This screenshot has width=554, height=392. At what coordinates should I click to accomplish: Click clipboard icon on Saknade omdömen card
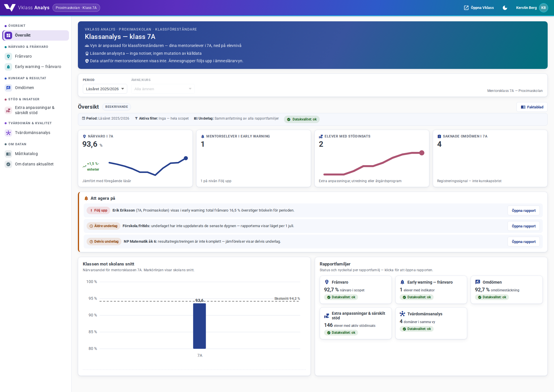point(439,136)
